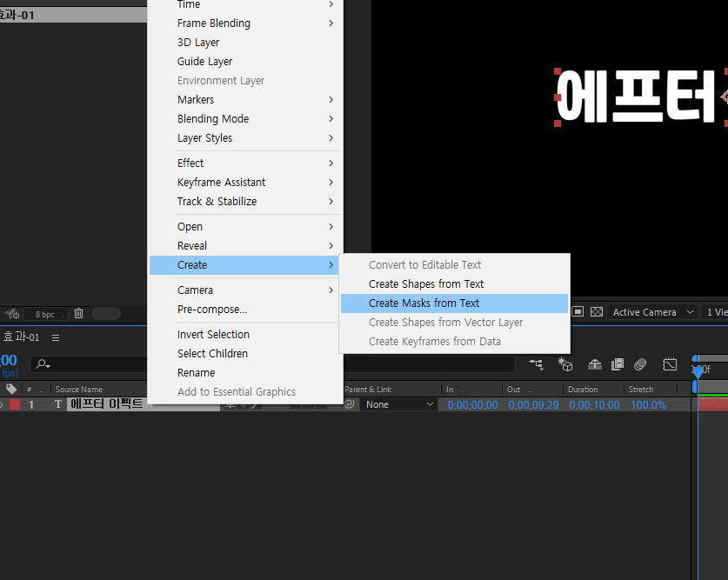This screenshot has width=728, height=580.
Task: Click the Parent & Link column header
Action: tap(368, 390)
